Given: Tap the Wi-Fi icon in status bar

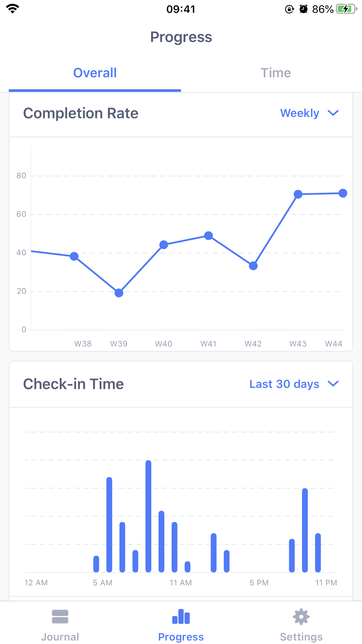Looking at the screenshot, I should click(x=12, y=9).
